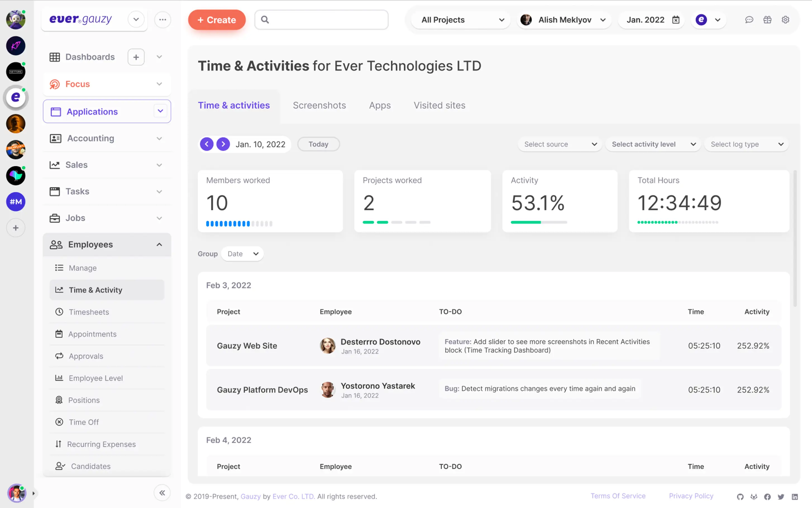This screenshot has width=812, height=508.
Task: Add a new dashboard with plus button
Action: click(x=136, y=57)
